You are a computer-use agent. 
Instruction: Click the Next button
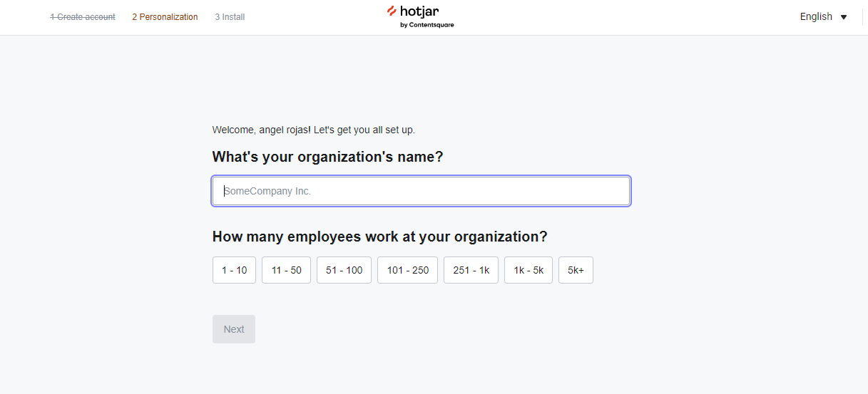234,329
